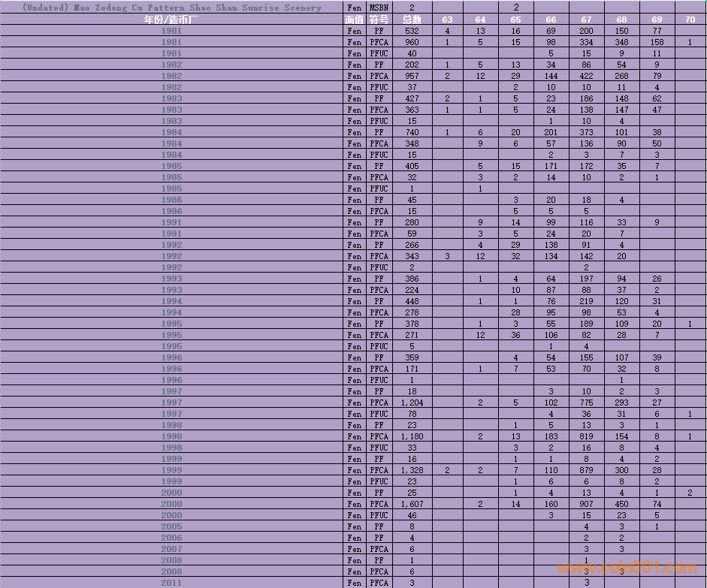Click the 面值 column header

coord(354,20)
